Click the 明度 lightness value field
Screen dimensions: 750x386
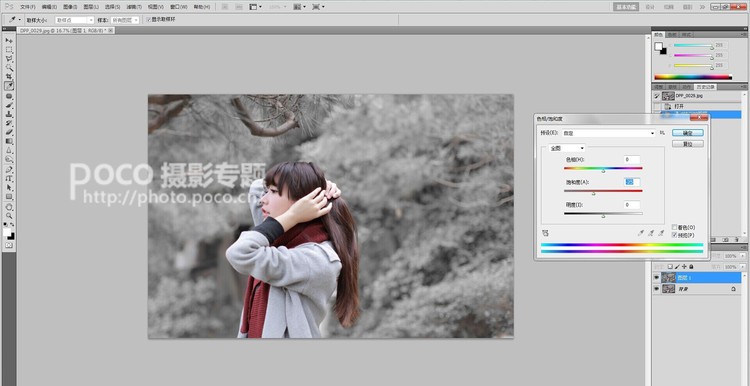pos(632,205)
